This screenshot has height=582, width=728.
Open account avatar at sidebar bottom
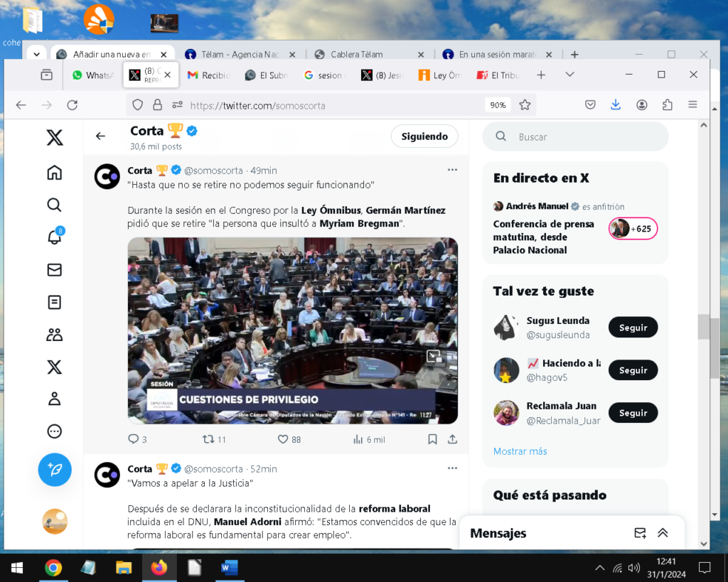[55, 522]
